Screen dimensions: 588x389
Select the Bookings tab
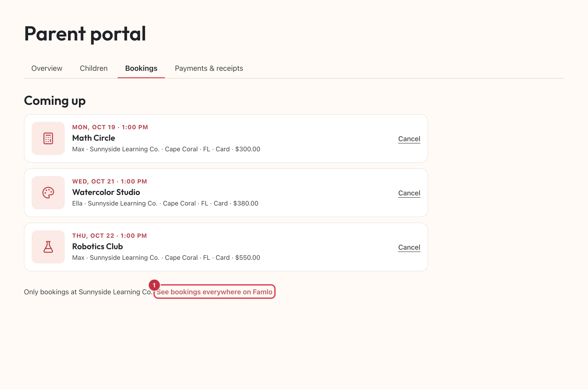click(x=141, y=68)
